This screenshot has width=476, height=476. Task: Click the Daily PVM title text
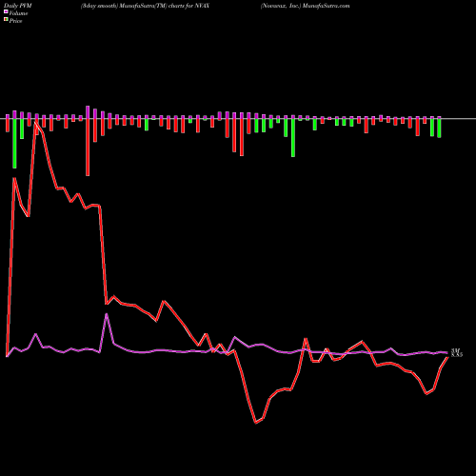point(18,6)
